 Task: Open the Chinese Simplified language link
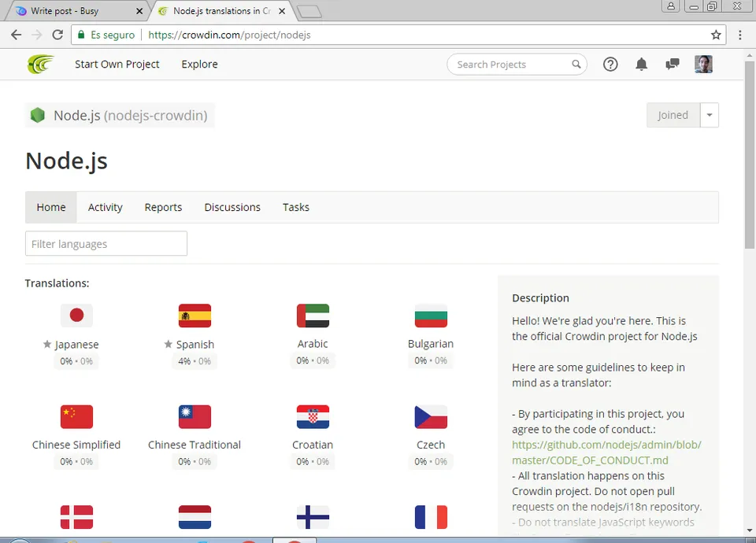click(76, 445)
